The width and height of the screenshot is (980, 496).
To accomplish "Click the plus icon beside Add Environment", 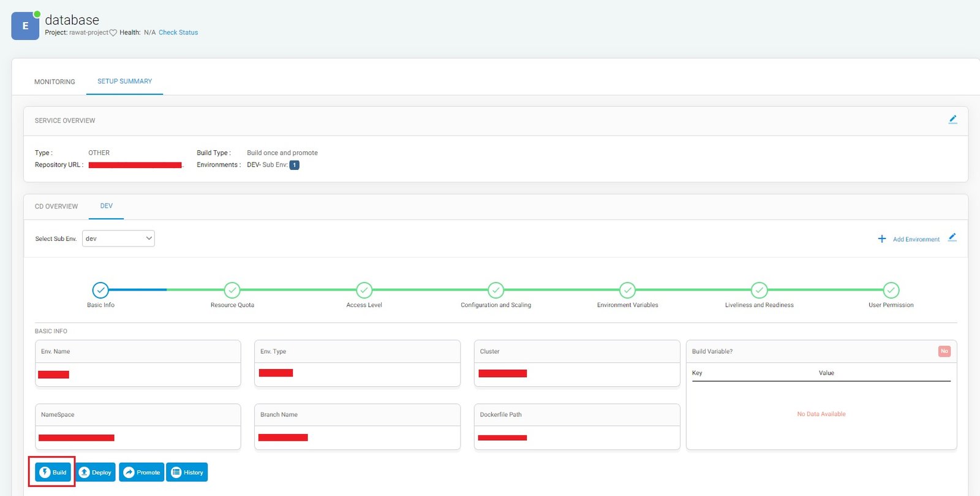I will coord(881,239).
